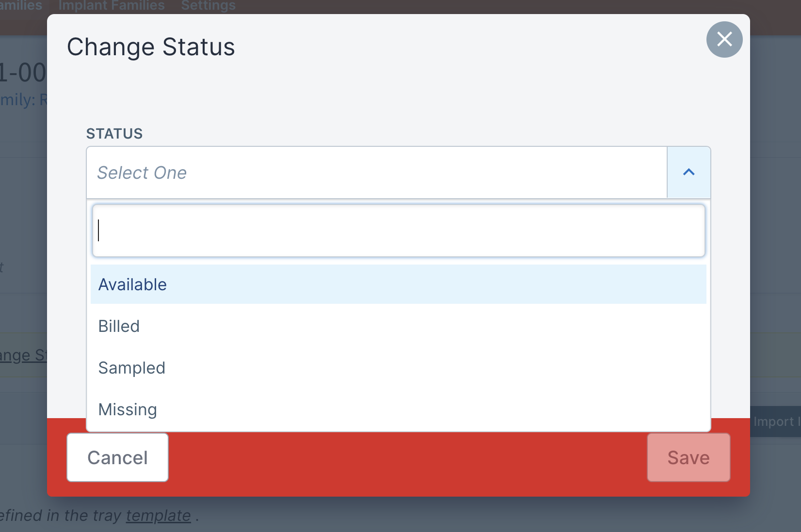Click the STATUS field label
The width and height of the screenshot is (801, 532).
click(x=114, y=134)
